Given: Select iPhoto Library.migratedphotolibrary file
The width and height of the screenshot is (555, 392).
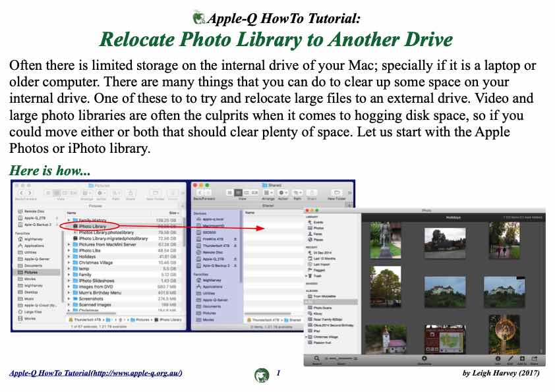Looking at the screenshot, I should 109,238.
